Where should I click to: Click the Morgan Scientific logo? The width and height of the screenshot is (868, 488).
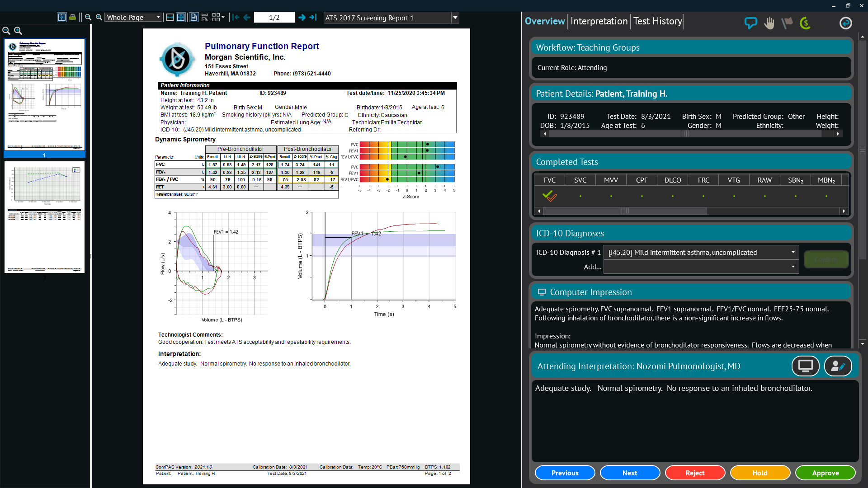pyautogui.click(x=177, y=59)
